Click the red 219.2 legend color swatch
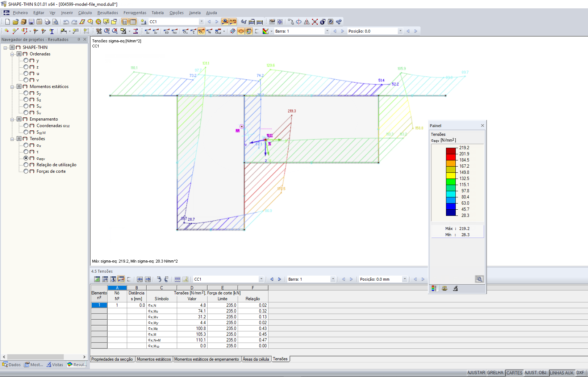 tap(451, 151)
